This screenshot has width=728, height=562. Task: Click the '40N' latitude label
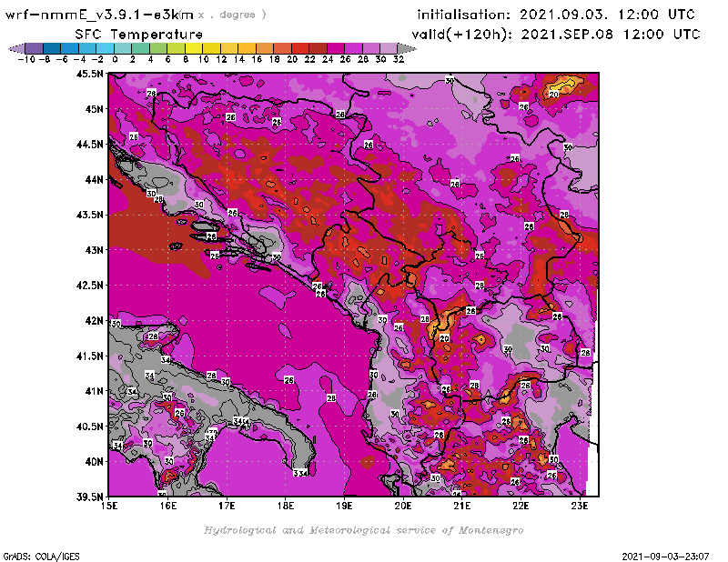(x=94, y=462)
